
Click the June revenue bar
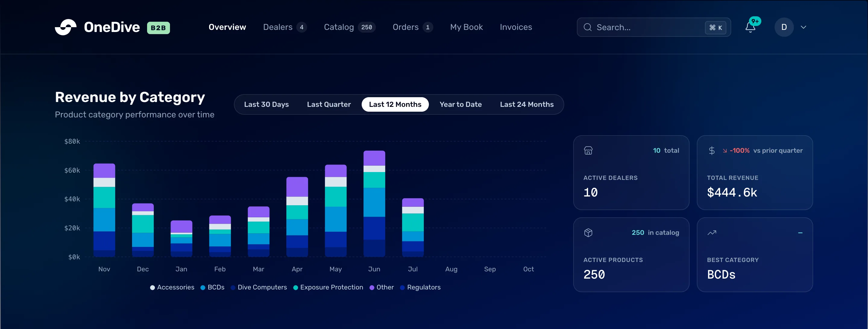click(x=374, y=204)
